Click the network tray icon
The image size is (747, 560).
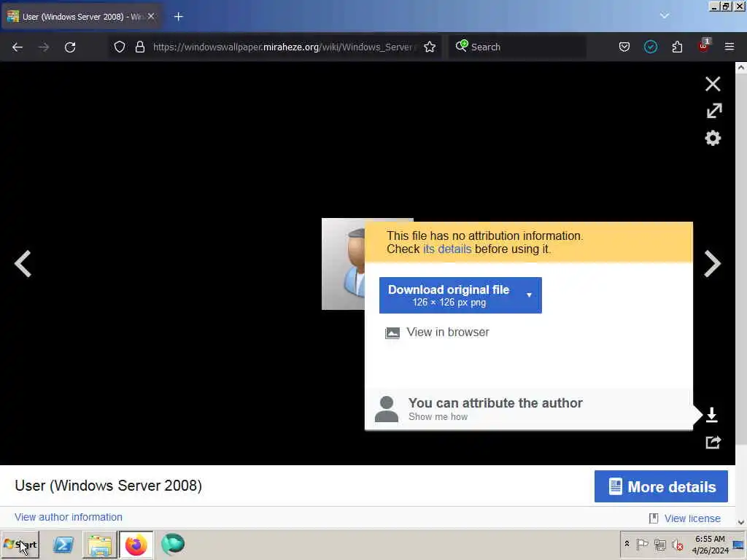point(659,544)
